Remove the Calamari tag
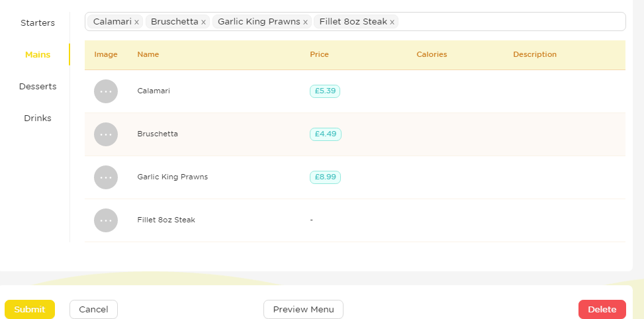644x319 pixels. (136, 22)
